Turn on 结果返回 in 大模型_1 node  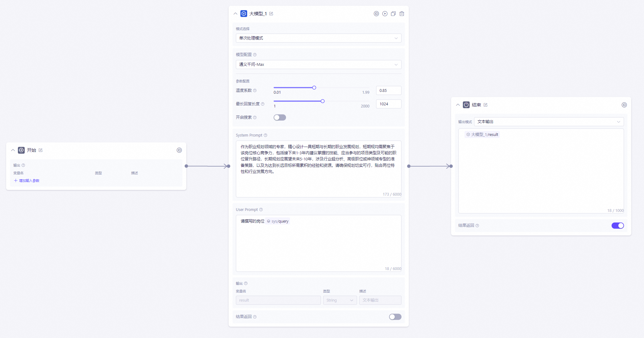pos(395,317)
